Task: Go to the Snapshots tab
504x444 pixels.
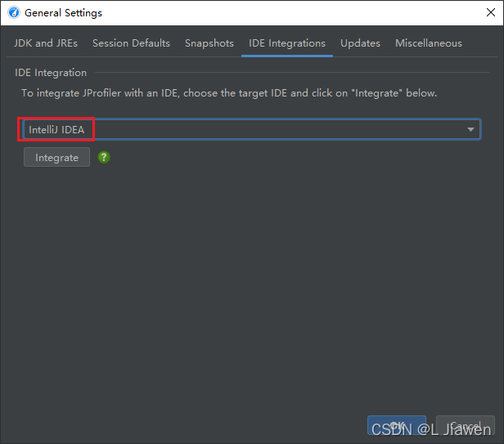Action: pos(209,43)
